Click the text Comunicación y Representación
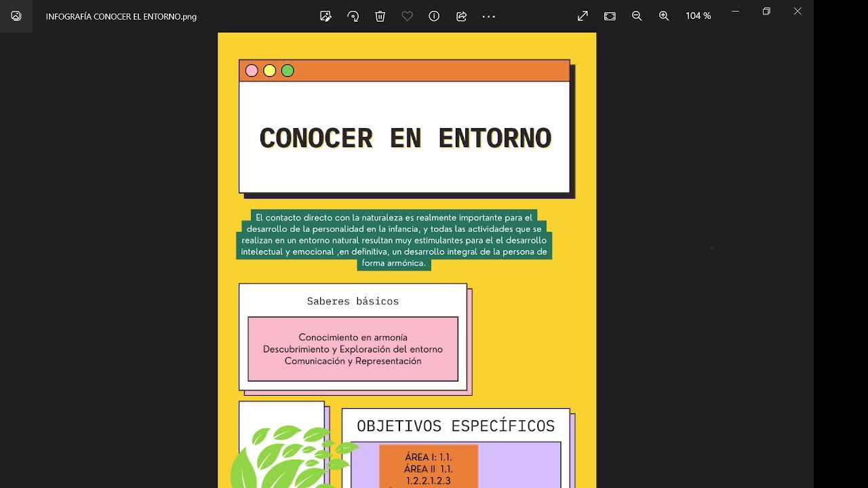The height and width of the screenshot is (488, 868). [x=353, y=361]
